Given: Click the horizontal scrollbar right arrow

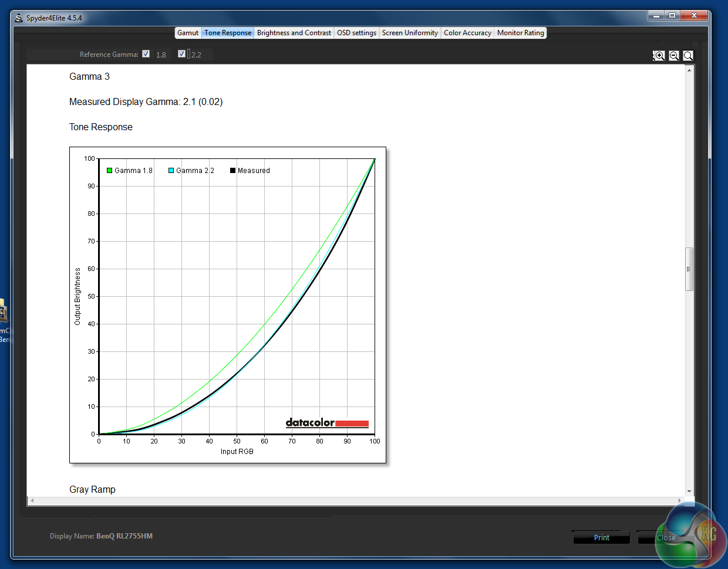Looking at the screenshot, I should [x=680, y=500].
